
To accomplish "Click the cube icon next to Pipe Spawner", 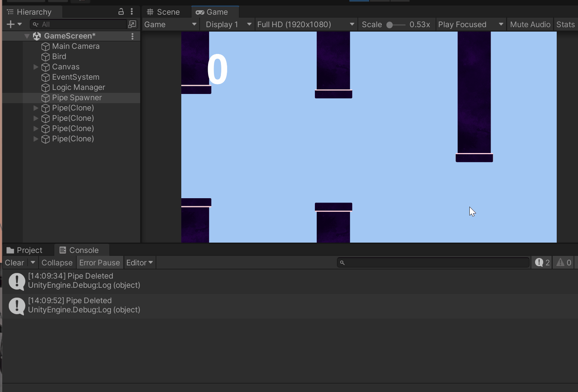I will [x=46, y=98].
